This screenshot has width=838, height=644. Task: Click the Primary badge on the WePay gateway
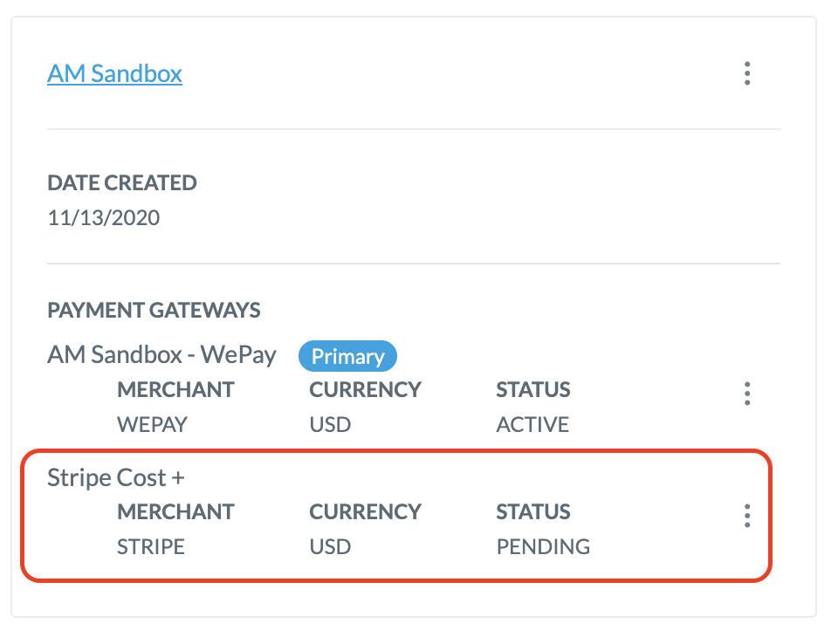tap(347, 356)
